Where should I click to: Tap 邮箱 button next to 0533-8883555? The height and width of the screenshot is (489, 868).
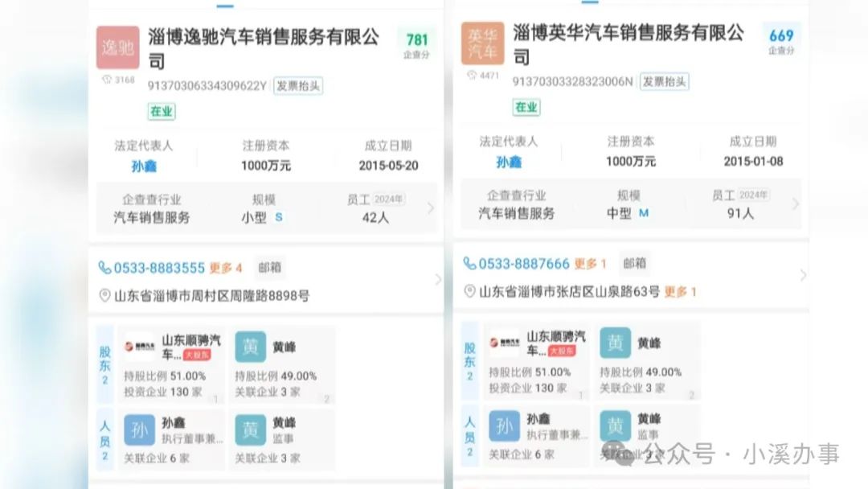click(x=269, y=268)
